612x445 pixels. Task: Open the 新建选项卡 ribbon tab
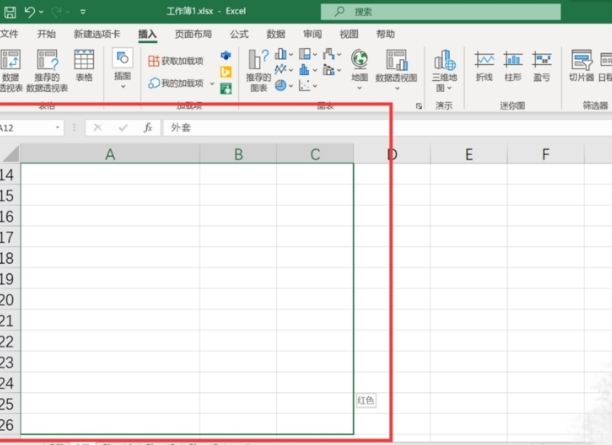[97, 34]
